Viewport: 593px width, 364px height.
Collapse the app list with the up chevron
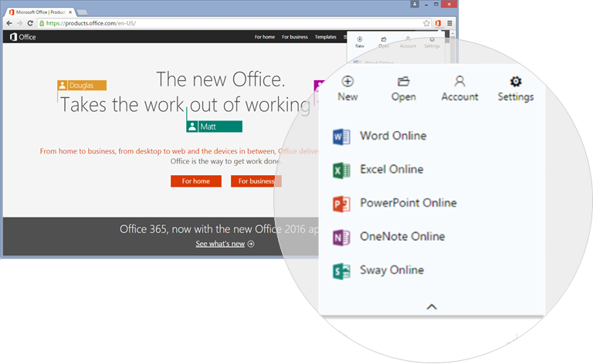[x=432, y=307]
